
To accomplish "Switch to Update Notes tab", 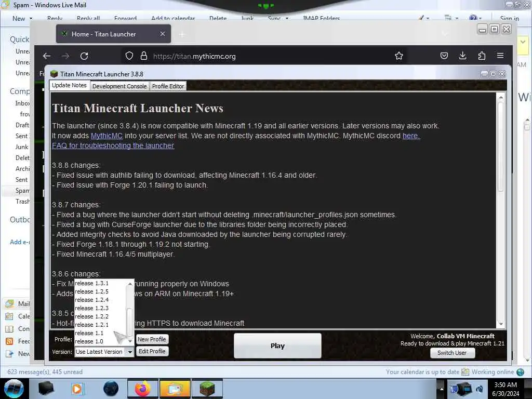I will [69, 86].
